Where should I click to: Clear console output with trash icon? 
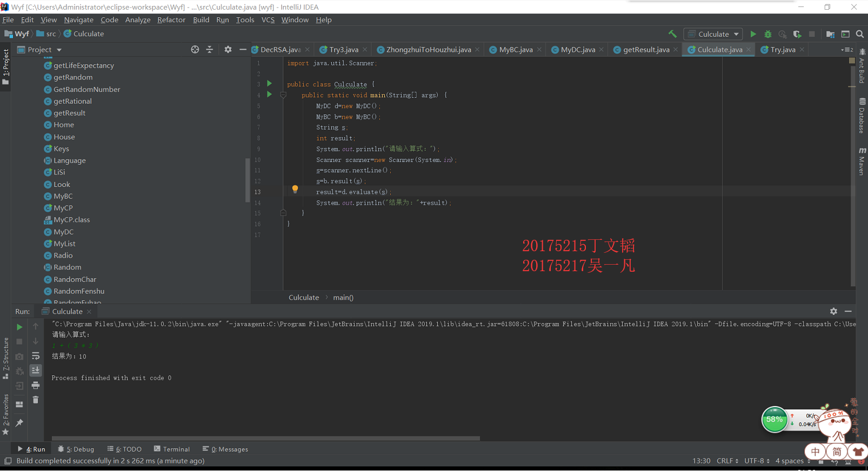pyautogui.click(x=36, y=400)
